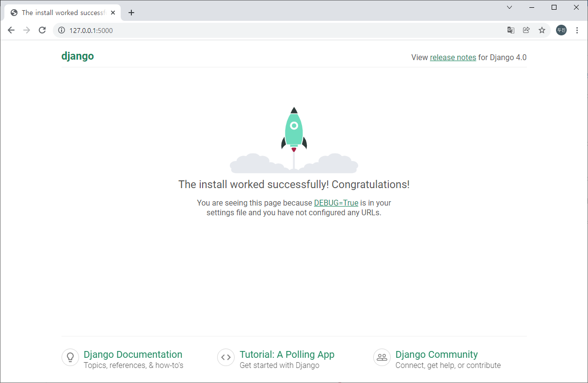Open Chrome's three-dot menu

point(577,30)
